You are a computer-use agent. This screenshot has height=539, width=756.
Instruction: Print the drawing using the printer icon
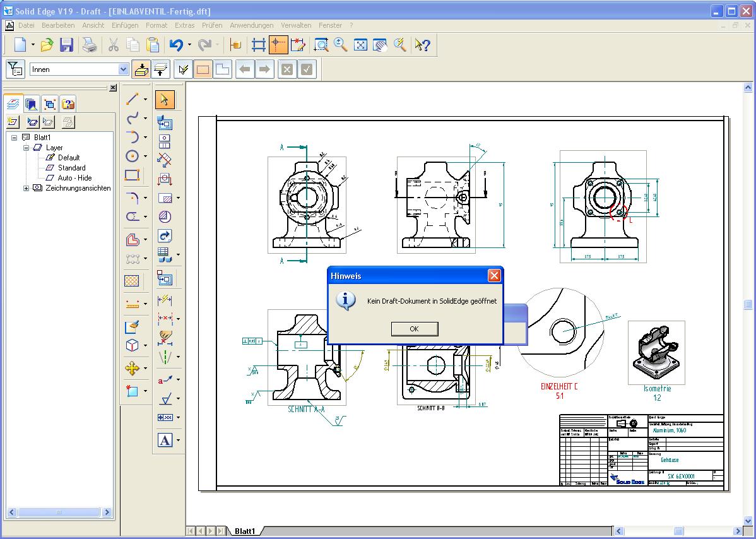pos(90,45)
